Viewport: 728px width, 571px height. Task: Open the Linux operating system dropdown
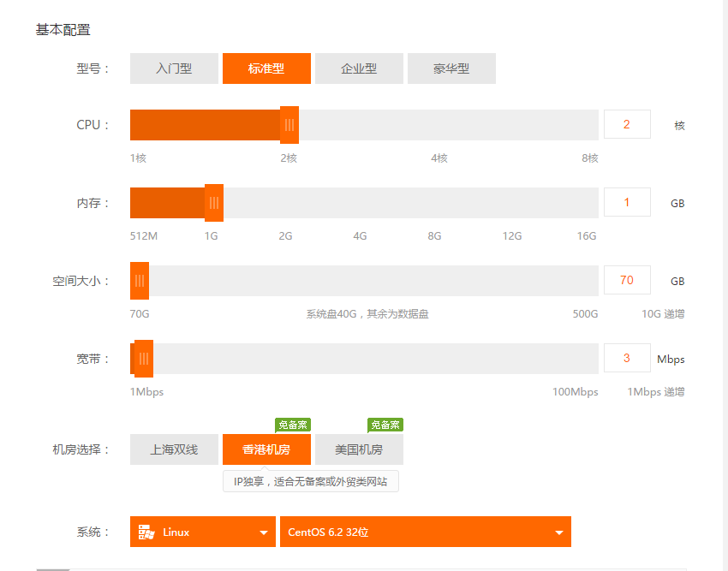[203, 532]
